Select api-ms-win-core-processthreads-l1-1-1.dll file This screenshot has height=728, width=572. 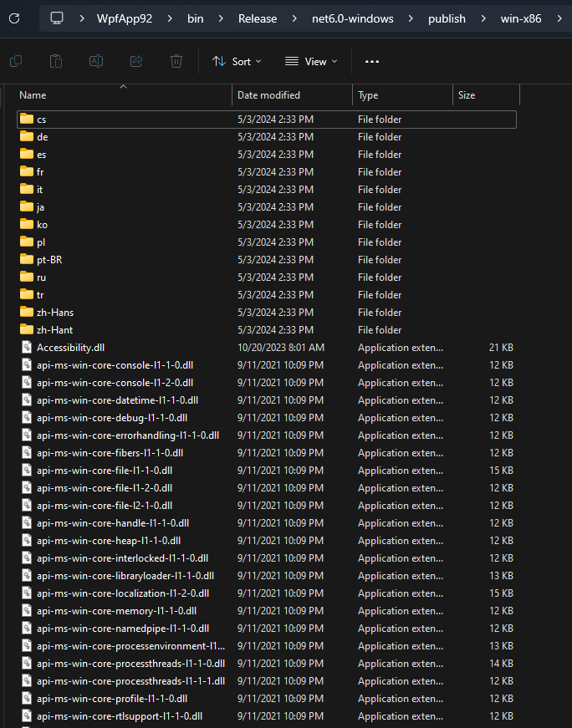click(x=266, y=681)
